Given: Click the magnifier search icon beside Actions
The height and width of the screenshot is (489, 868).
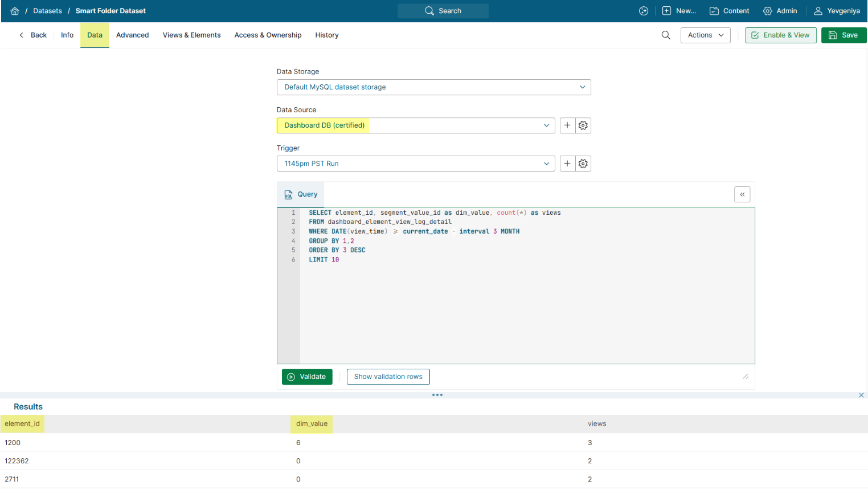Looking at the screenshot, I should 666,35.
